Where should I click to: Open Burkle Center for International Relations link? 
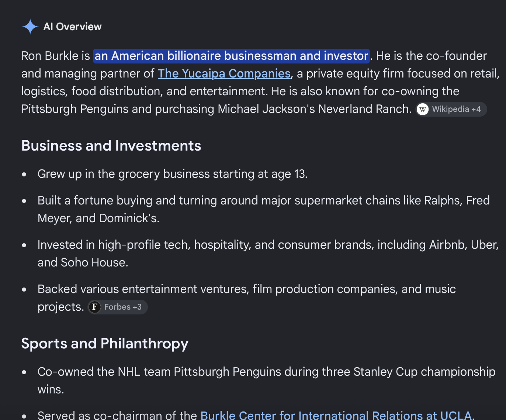tap(336, 415)
